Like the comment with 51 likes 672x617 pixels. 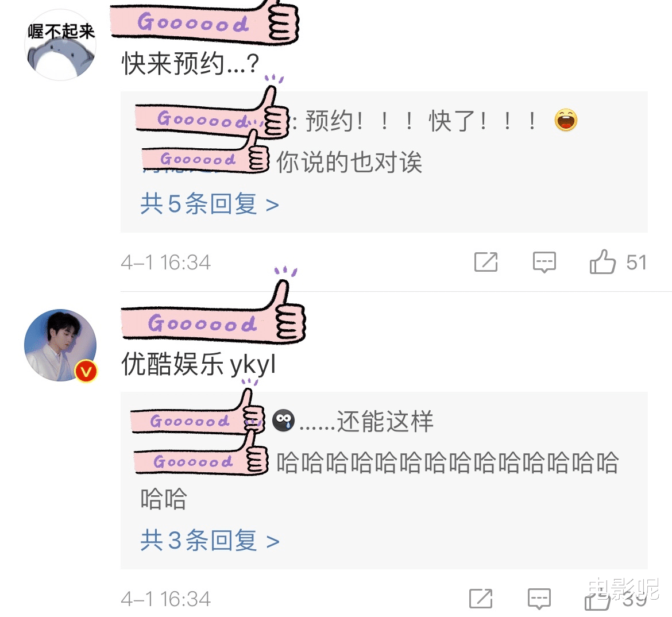click(x=603, y=261)
